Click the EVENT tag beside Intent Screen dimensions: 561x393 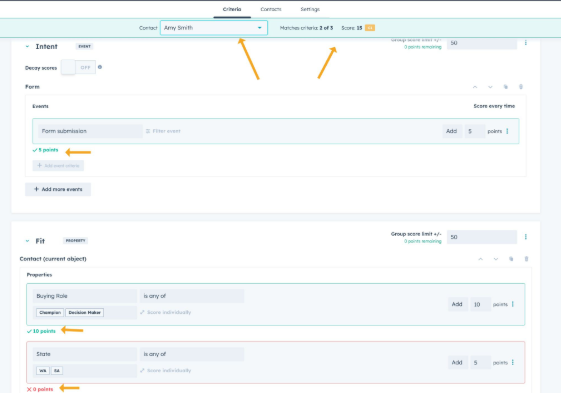[84, 47]
